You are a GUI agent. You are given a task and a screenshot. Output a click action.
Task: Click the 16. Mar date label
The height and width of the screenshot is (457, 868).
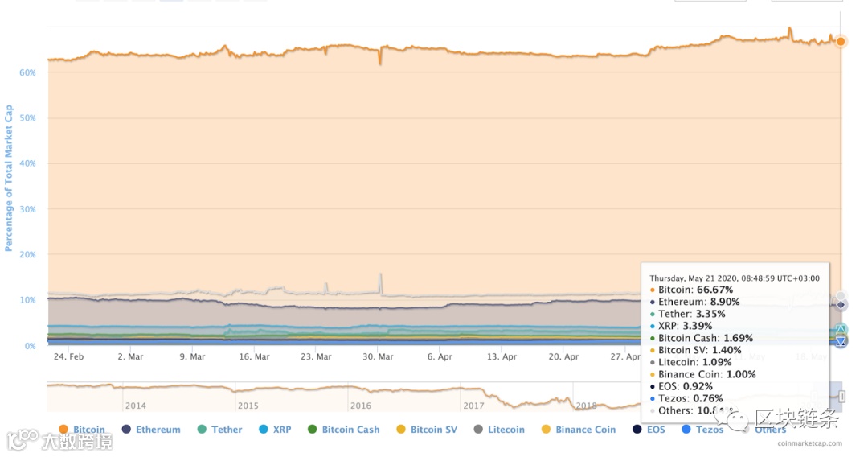coord(254,356)
